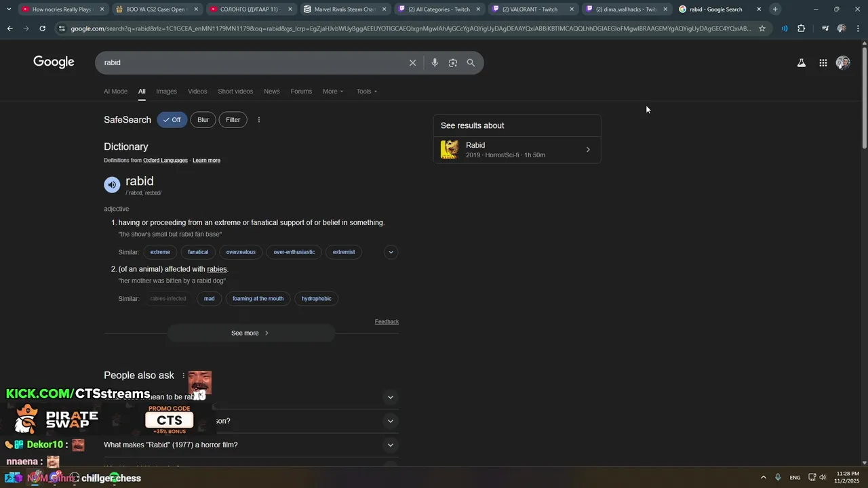The width and height of the screenshot is (868, 488).
Task: Bookmark this page with the star icon
Action: click(x=762, y=28)
